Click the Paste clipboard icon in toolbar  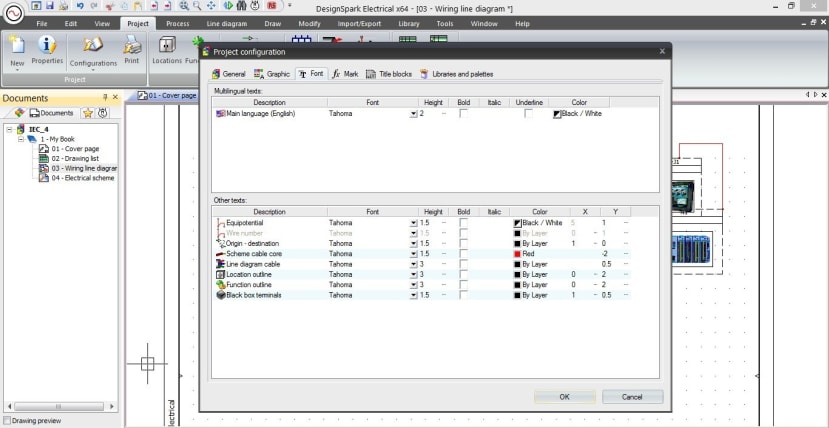(x=138, y=6)
